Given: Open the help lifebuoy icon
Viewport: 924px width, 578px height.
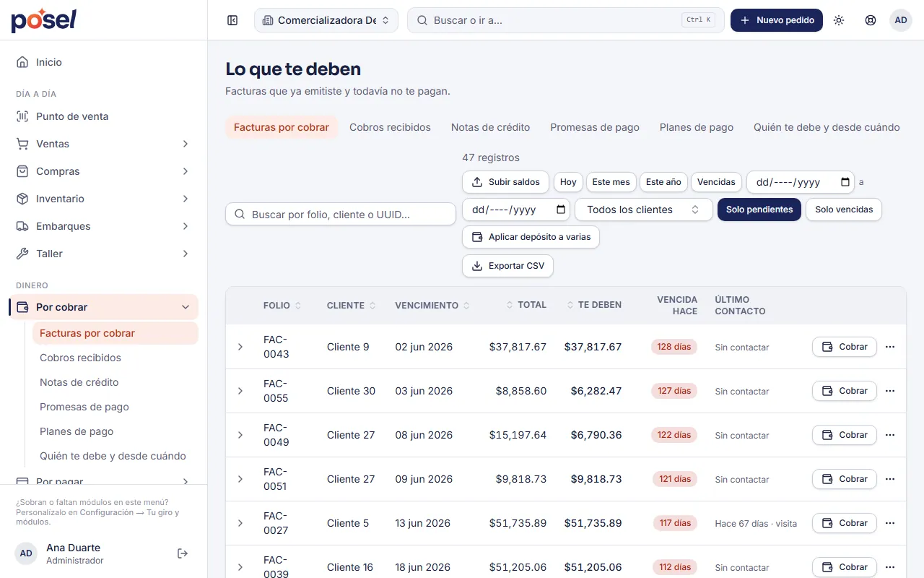Looking at the screenshot, I should [x=871, y=20].
